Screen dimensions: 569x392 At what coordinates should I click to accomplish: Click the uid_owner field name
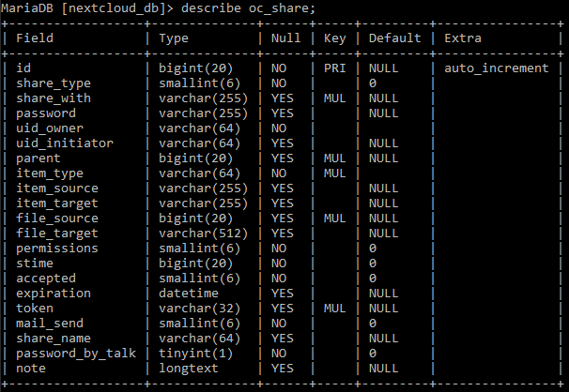coord(50,128)
